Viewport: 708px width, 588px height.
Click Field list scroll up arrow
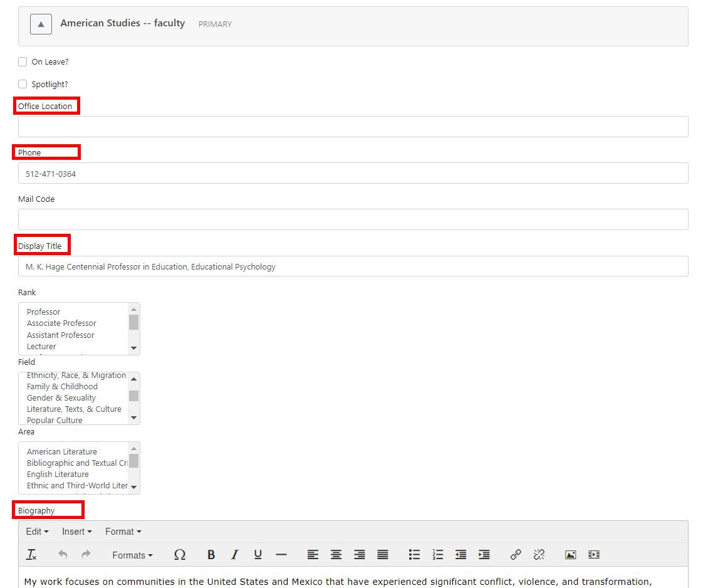[x=133, y=379]
